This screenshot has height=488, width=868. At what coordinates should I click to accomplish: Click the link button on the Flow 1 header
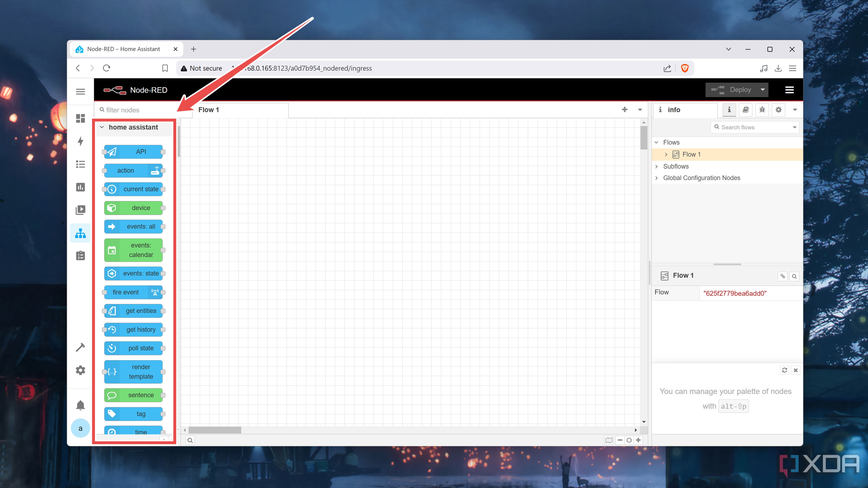(x=783, y=276)
